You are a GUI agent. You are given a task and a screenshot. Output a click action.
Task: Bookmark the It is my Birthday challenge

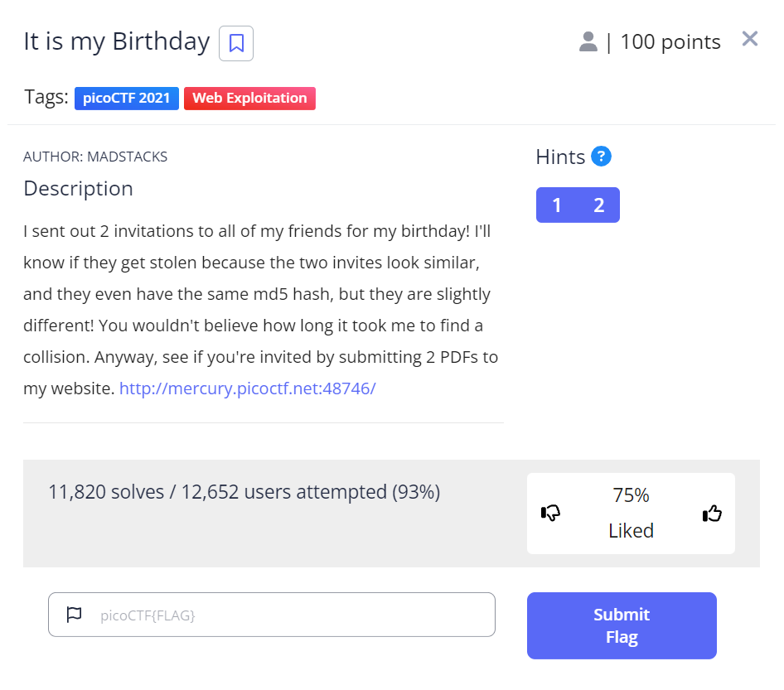(x=236, y=43)
